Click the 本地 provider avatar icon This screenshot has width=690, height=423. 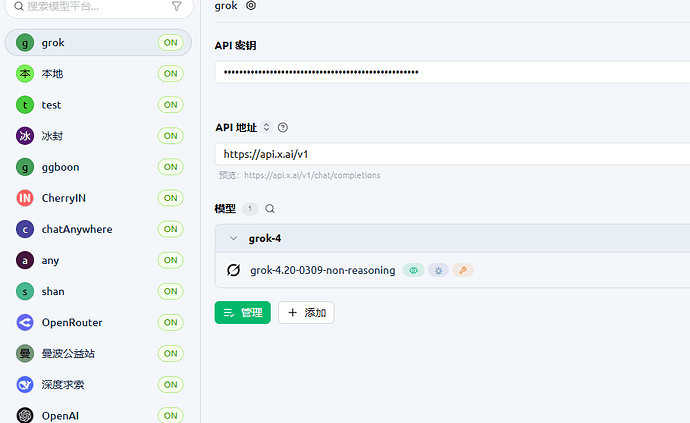[x=25, y=74]
